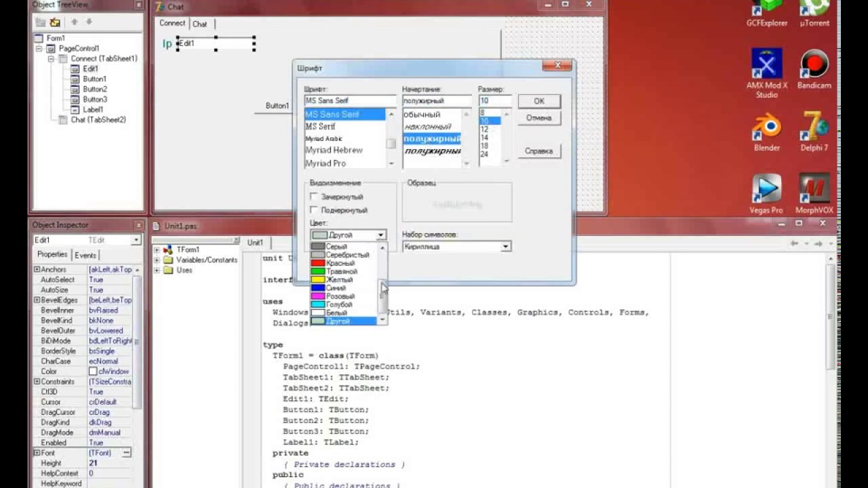Open the Edit1 TEdit component selector dropdown
Viewport: 868px width, 488px height.
[136, 241]
